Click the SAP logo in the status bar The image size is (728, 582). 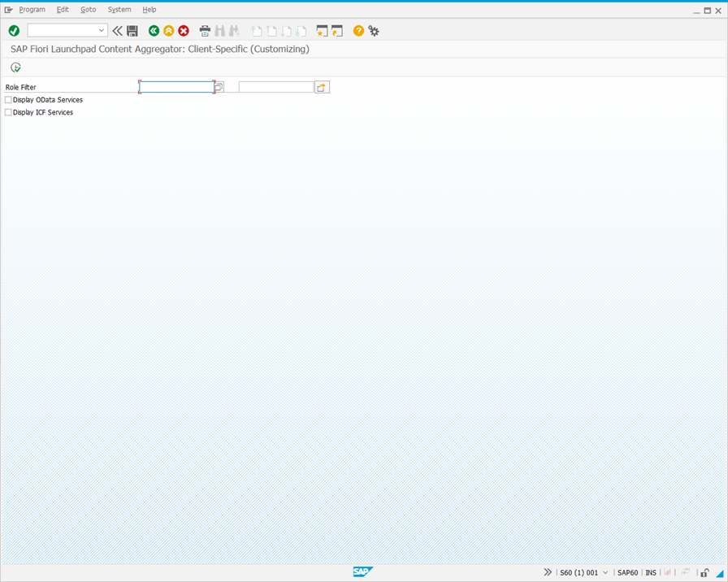362,572
